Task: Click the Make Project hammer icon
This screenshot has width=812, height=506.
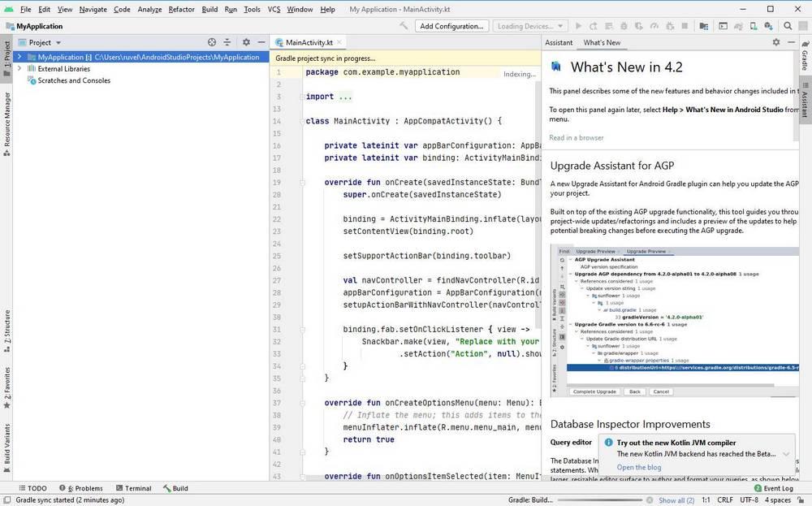Action: coord(404,26)
